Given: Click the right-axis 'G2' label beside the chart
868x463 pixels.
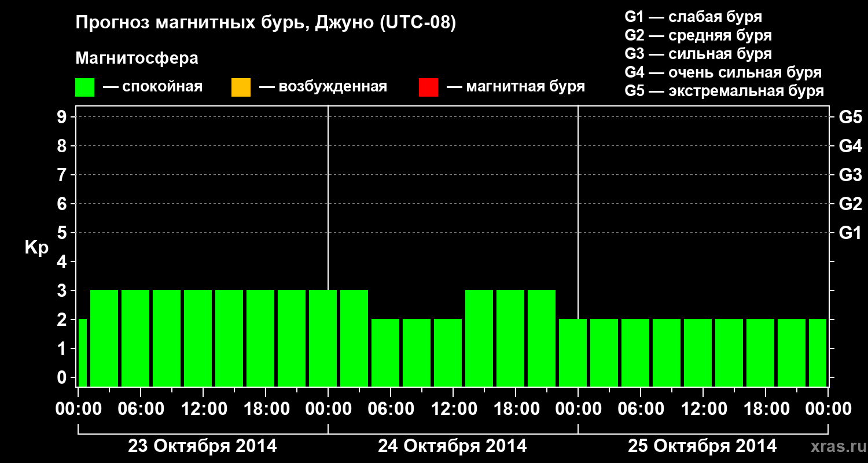Looking at the screenshot, I should pyautogui.click(x=850, y=204).
